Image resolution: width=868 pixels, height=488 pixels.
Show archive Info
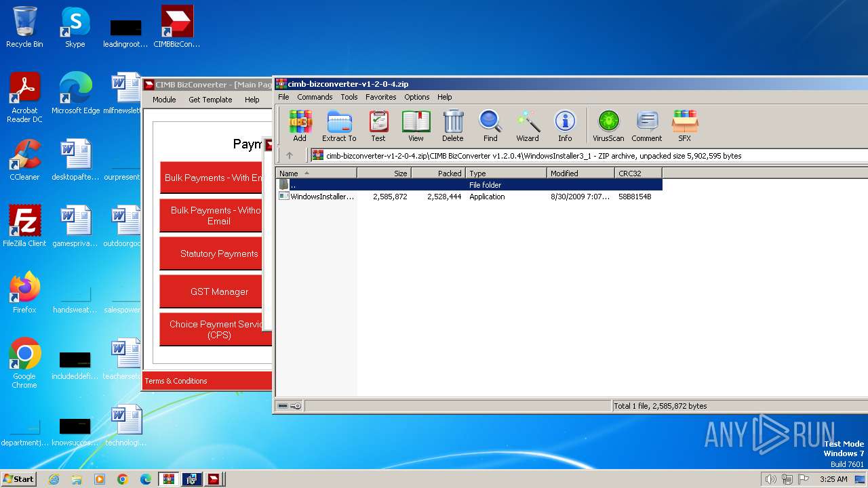565,127
